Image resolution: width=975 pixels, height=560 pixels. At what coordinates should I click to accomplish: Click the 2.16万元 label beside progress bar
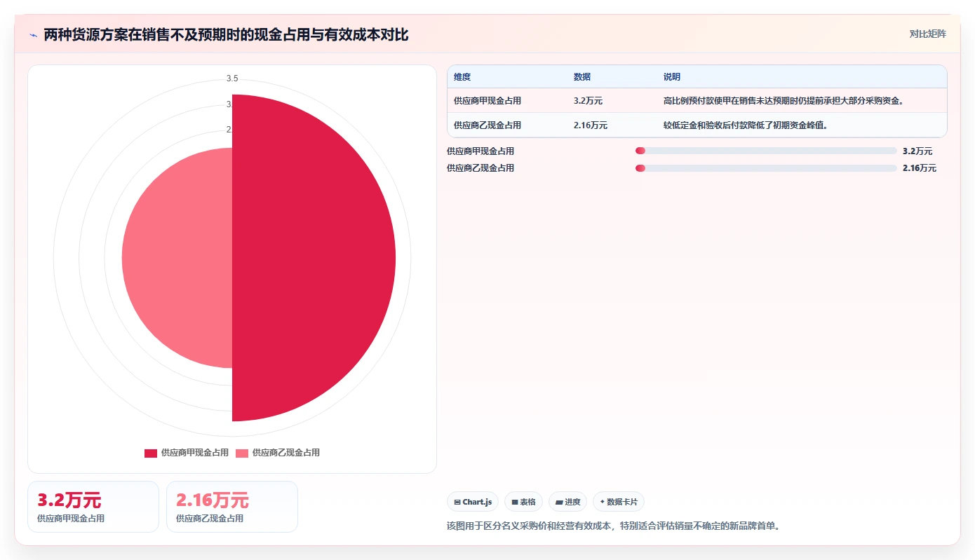920,168
